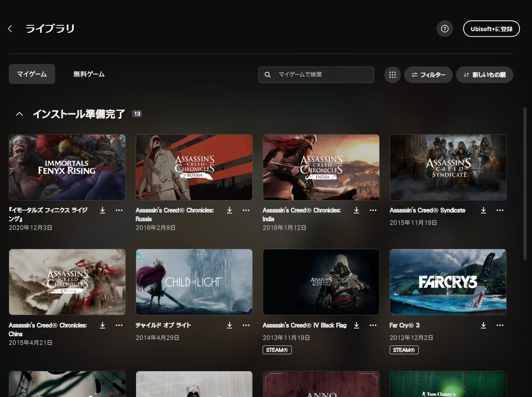Viewport: 532px width, 397px height.
Task: Click the Assassin's Creed Syndicate title
Action: (427, 210)
